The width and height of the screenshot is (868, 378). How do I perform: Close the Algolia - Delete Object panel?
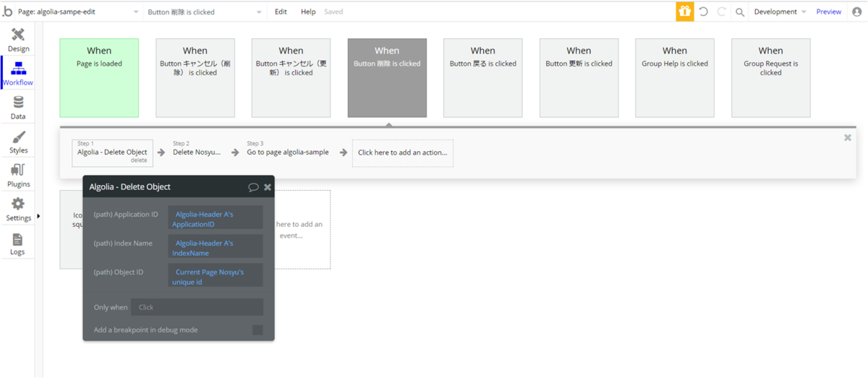(268, 187)
